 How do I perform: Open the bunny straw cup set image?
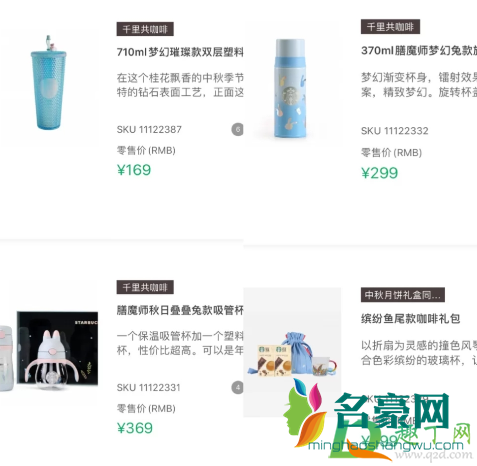(49, 352)
